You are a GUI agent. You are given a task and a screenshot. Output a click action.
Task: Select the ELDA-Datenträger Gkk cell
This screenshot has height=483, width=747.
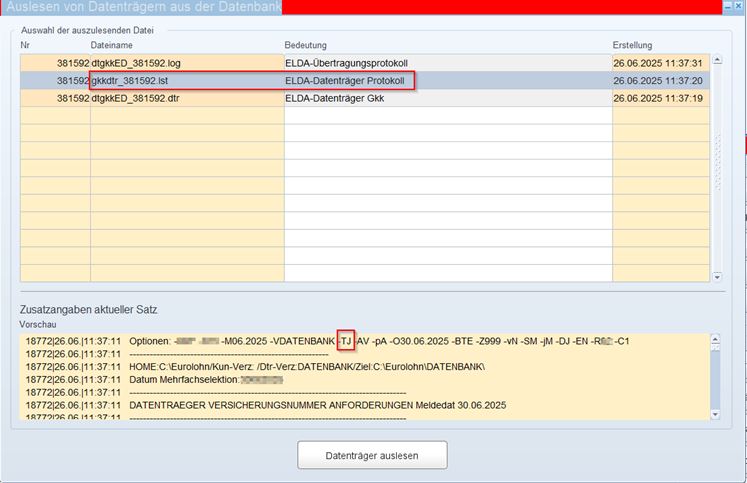334,98
